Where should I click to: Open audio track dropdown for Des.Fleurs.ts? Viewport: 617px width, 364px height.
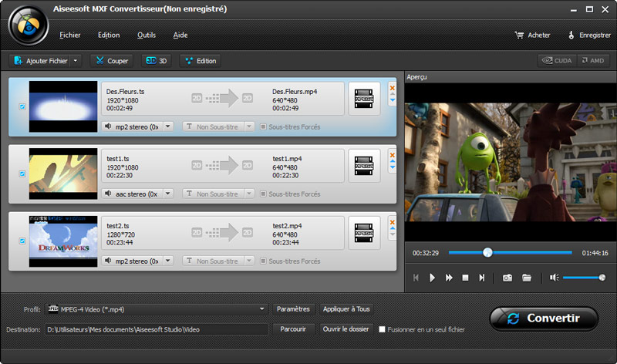(x=168, y=126)
